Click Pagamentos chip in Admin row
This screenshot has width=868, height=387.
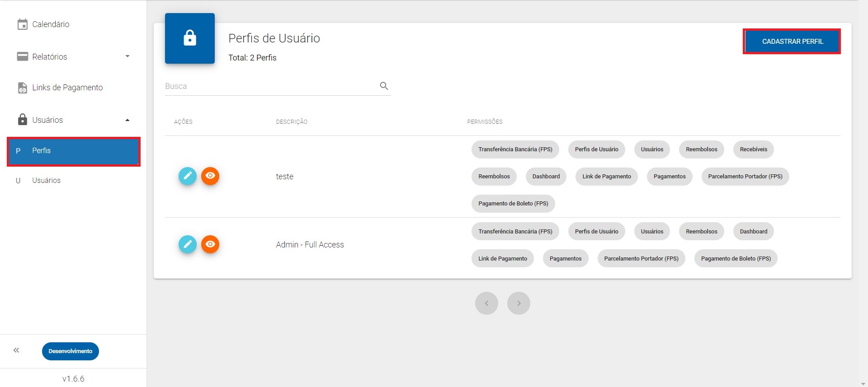click(566, 259)
